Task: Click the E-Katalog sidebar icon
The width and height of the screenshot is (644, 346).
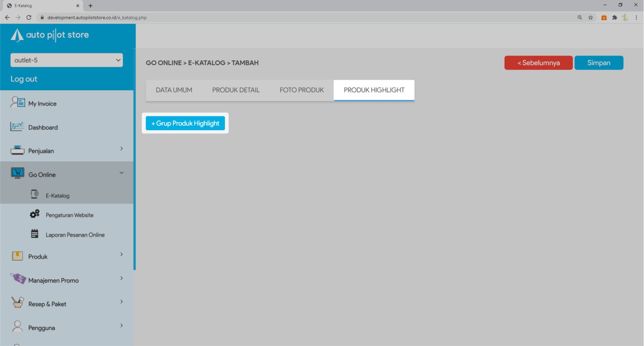Action: (35, 195)
